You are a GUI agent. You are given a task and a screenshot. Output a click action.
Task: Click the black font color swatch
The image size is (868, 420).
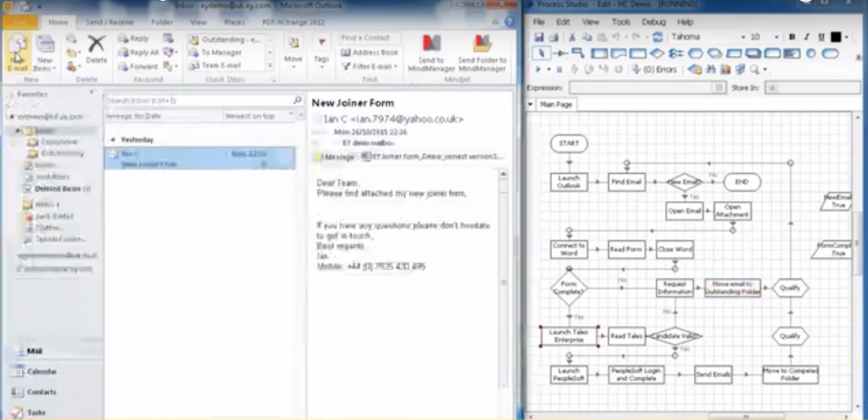[834, 37]
